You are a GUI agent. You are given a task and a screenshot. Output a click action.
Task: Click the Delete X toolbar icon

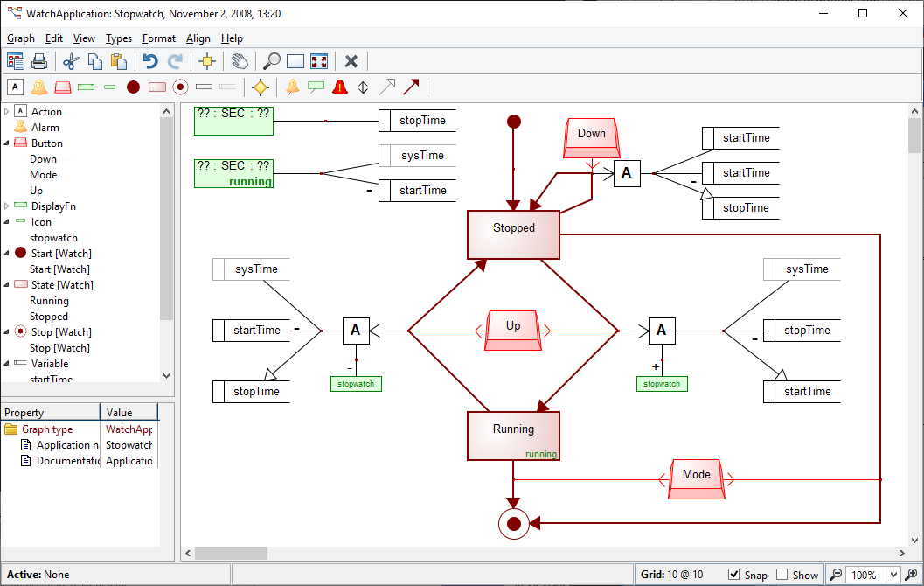tap(351, 61)
